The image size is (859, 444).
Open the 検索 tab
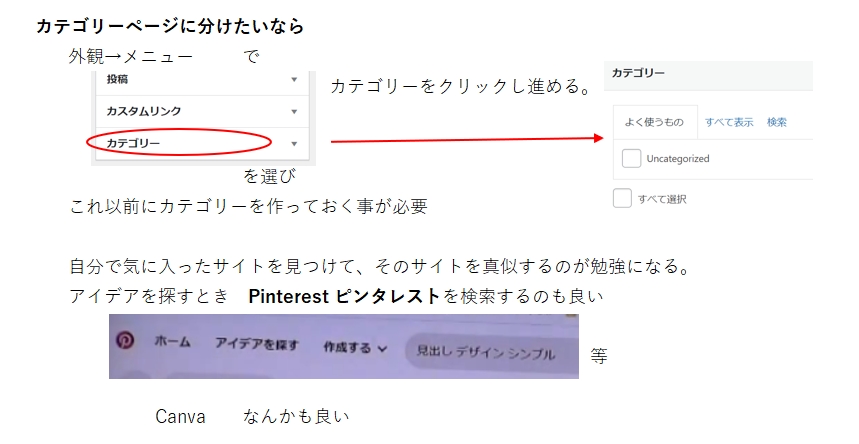tap(777, 122)
